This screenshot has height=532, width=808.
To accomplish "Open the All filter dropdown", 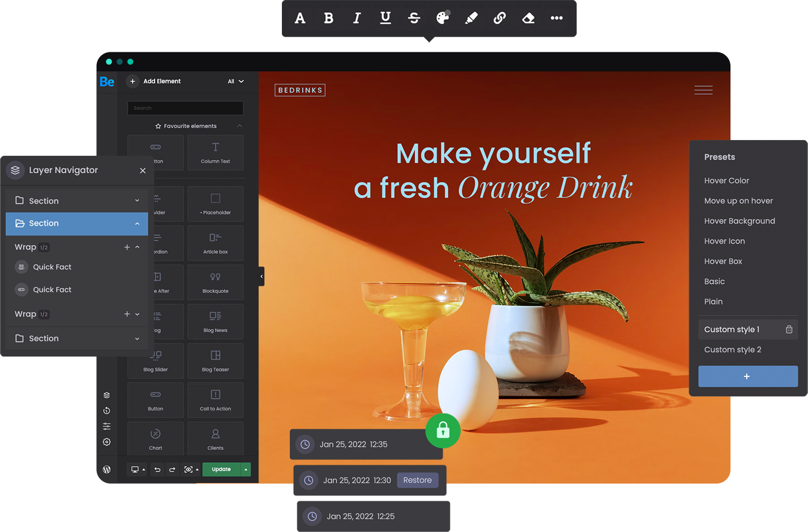I will [x=236, y=82].
